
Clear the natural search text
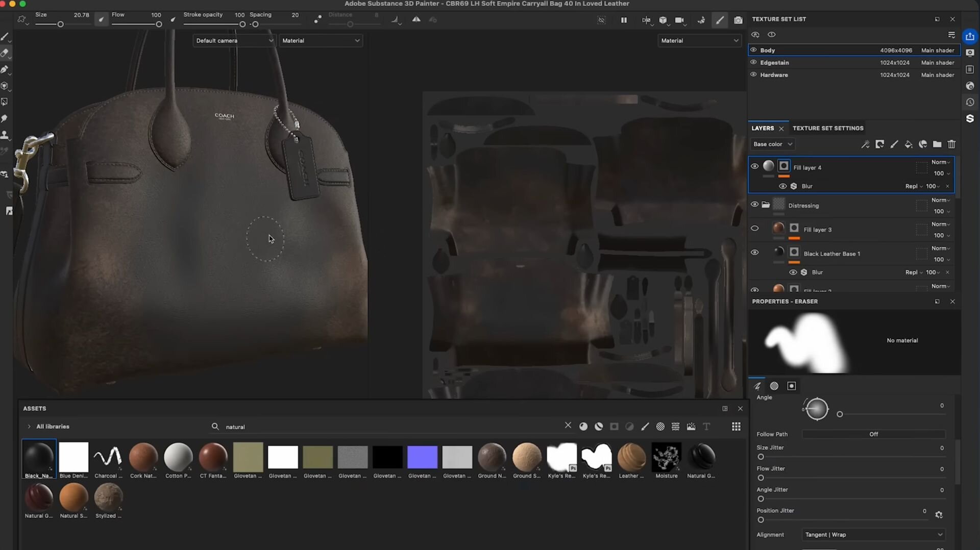(x=568, y=426)
